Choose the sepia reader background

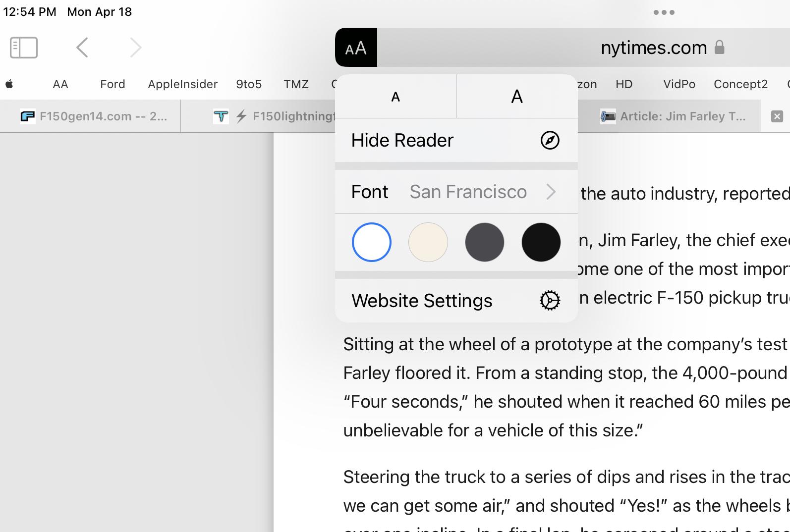pos(428,242)
